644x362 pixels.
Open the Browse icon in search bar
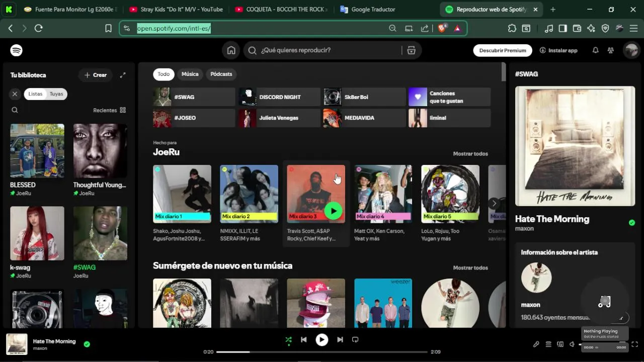pos(412,50)
